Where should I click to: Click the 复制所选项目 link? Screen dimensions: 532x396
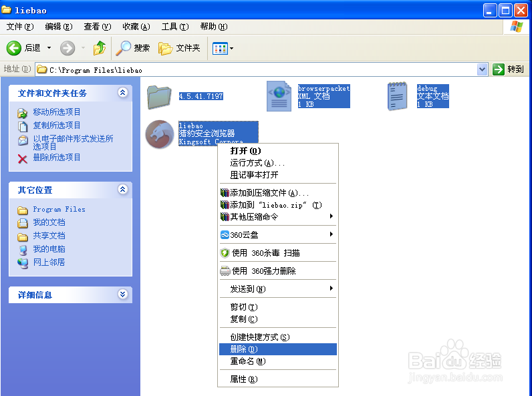[x=57, y=126]
